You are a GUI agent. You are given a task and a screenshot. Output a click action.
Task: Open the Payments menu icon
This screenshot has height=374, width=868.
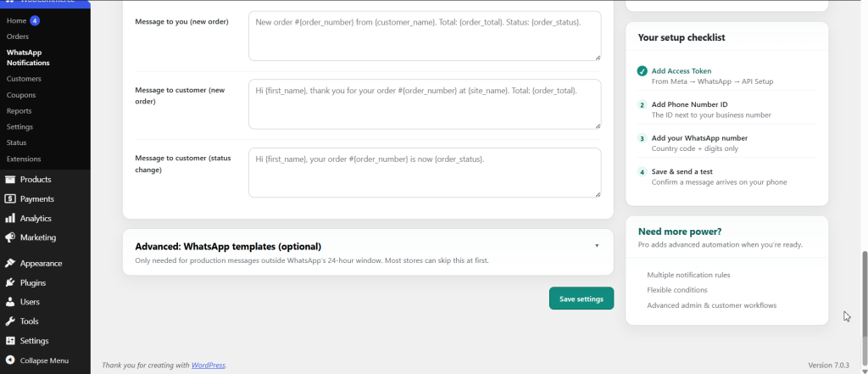tap(10, 199)
